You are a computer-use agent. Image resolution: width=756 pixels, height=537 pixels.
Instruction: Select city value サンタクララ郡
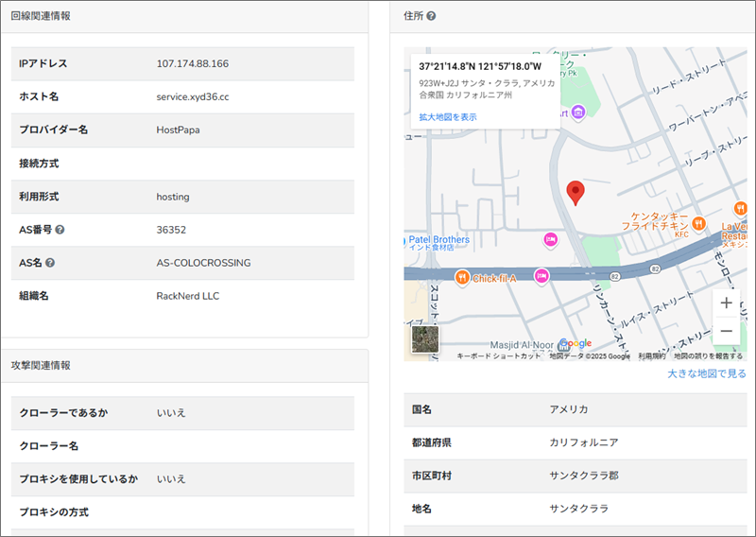(x=584, y=476)
